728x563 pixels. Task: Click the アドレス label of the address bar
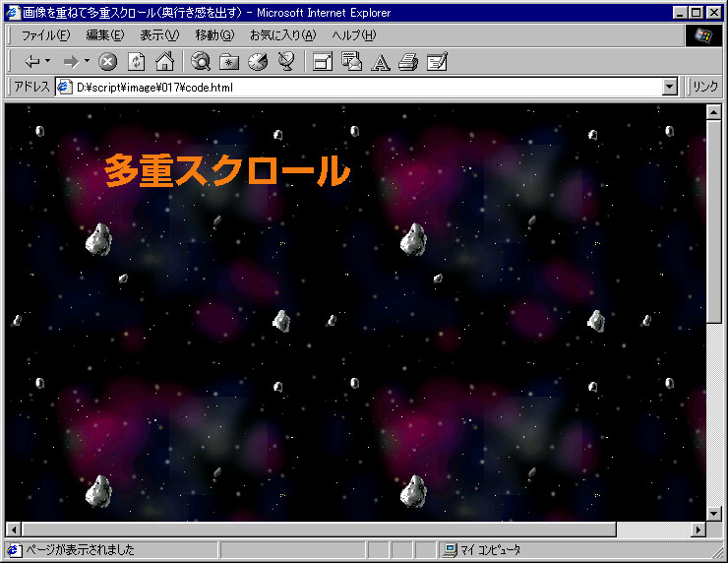coord(31,87)
